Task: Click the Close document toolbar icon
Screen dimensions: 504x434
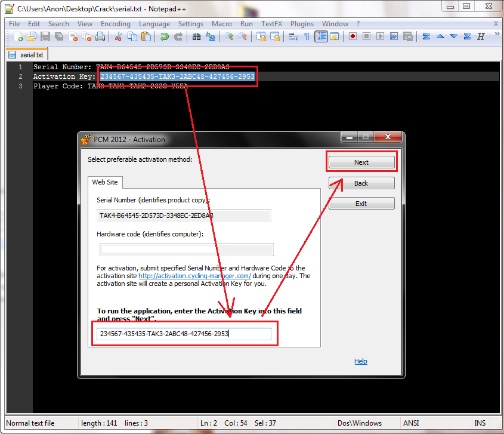Action: click(x=73, y=36)
